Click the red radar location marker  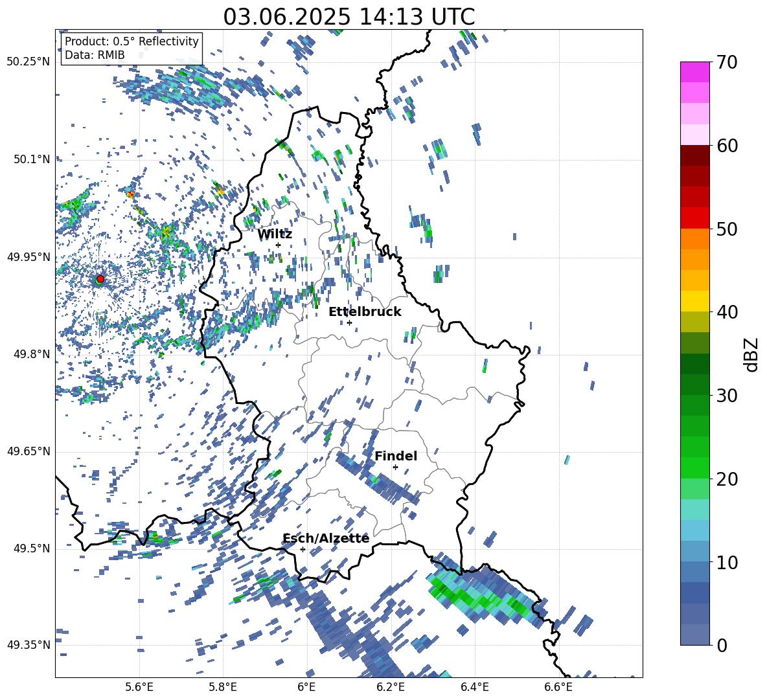click(100, 279)
